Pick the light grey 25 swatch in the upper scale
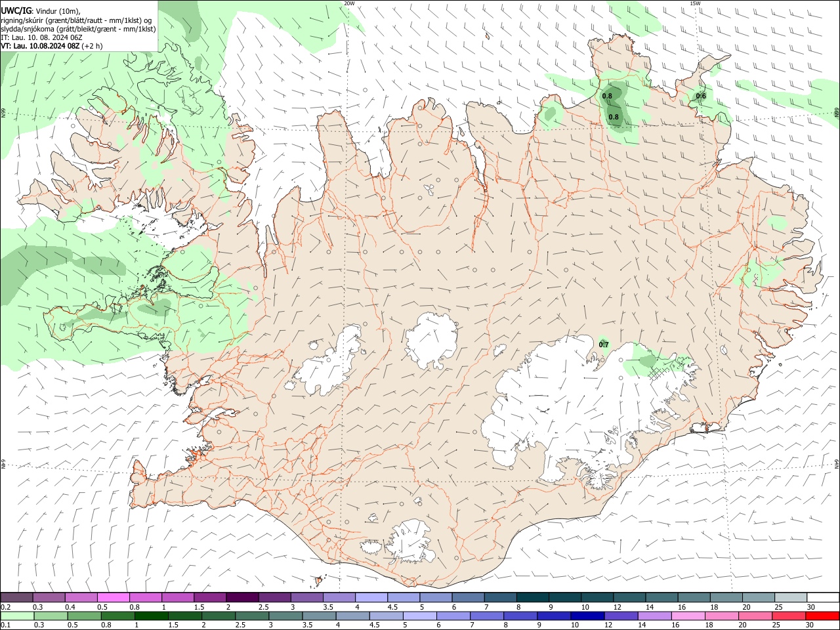This screenshot has width=840, height=630. pyautogui.click(x=790, y=598)
